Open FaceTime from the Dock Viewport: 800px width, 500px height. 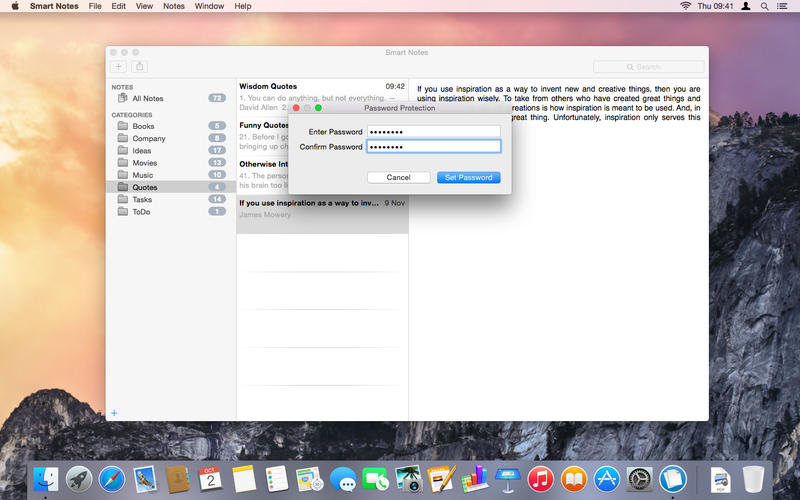click(x=375, y=480)
